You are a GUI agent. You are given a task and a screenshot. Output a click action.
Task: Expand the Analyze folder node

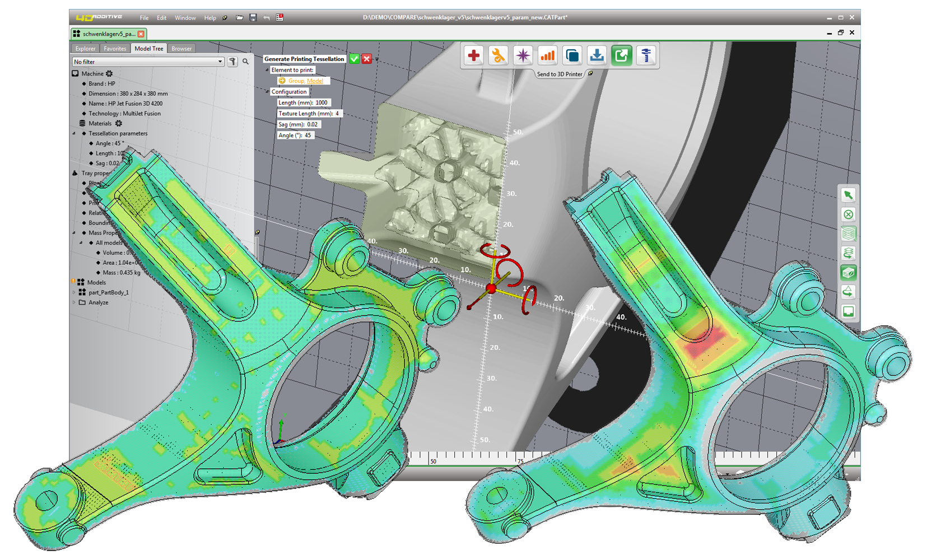tap(74, 302)
